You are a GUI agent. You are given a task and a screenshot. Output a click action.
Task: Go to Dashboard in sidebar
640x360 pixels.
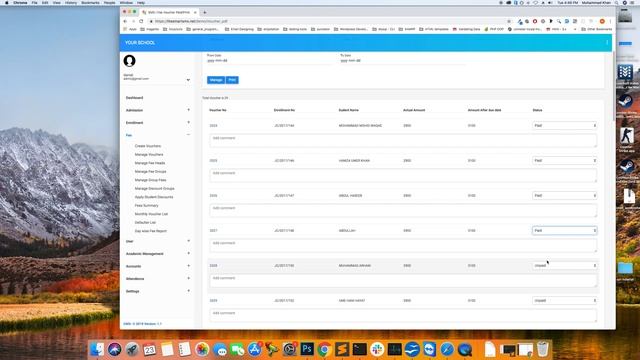click(x=134, y=98)
